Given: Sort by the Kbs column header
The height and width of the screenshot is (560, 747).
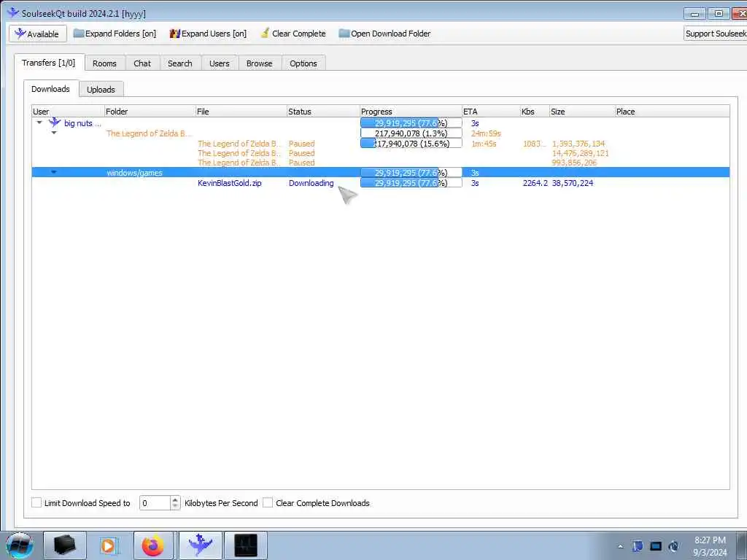Looking at the screenshot, I should [535, 112].
